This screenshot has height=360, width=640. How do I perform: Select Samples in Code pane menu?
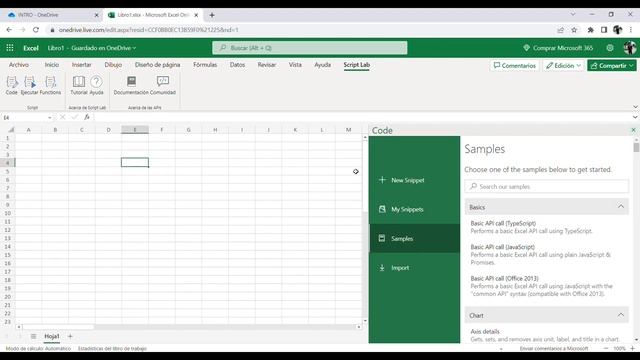click(x=414, y=238)
